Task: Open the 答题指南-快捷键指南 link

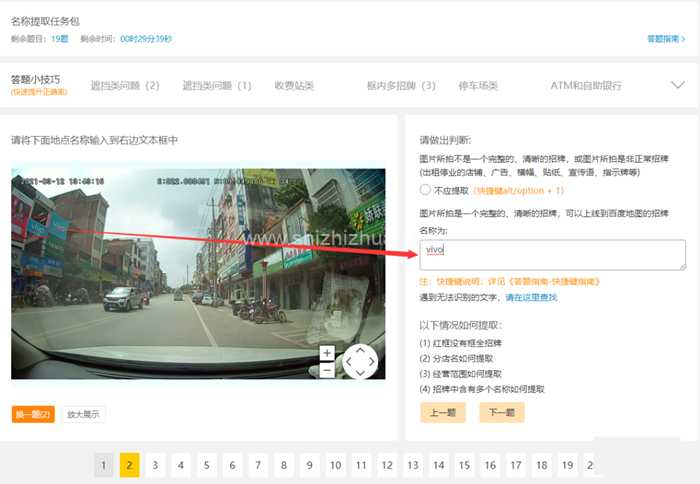Action: 554,282
